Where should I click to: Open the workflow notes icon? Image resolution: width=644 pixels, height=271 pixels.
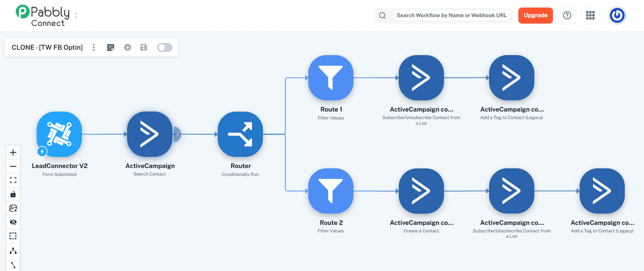(111, 48)
